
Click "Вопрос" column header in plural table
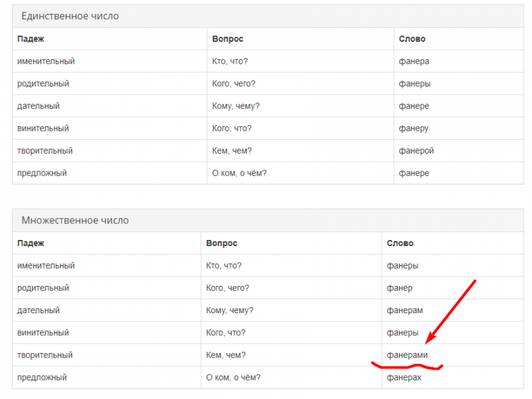pos(221,243)
